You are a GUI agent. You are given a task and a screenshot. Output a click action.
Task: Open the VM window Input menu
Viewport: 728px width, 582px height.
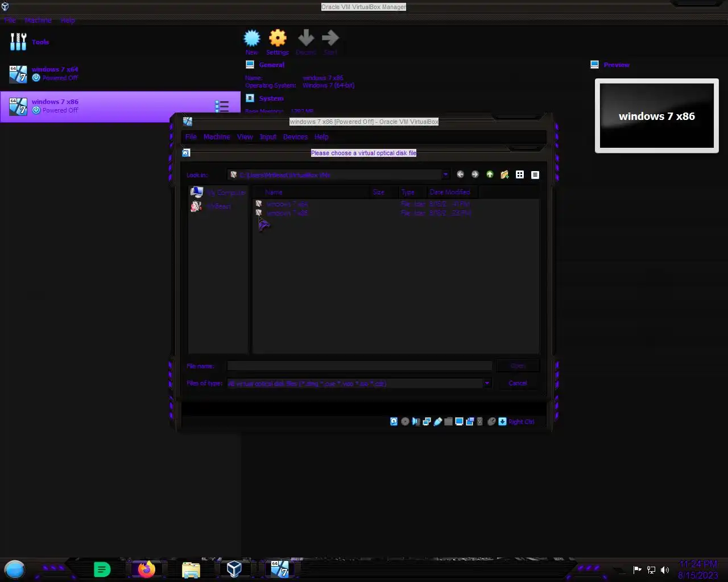click(268, 137)
